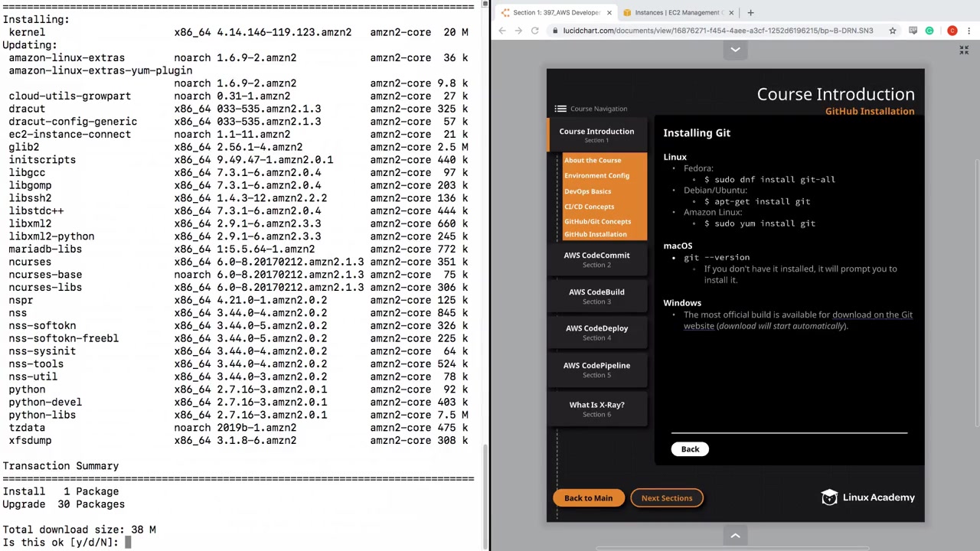Open GitHub Installation item
The image size is (980, 551).
(595, 234)
